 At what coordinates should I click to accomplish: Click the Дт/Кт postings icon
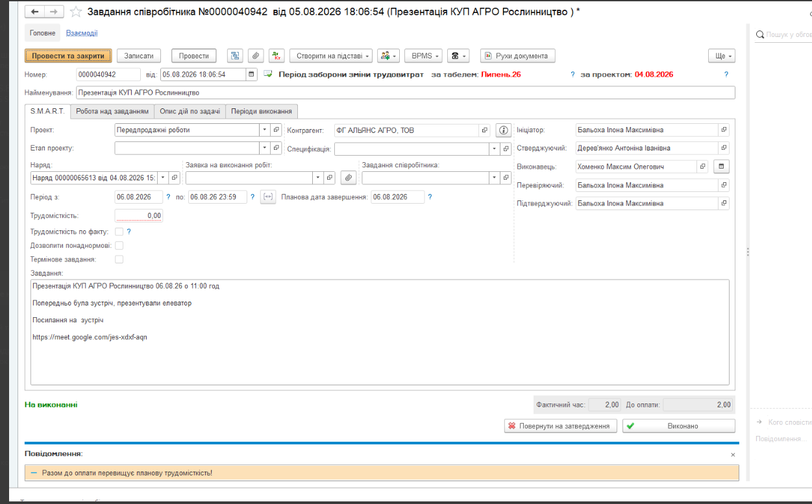click(x=277, y=56)
